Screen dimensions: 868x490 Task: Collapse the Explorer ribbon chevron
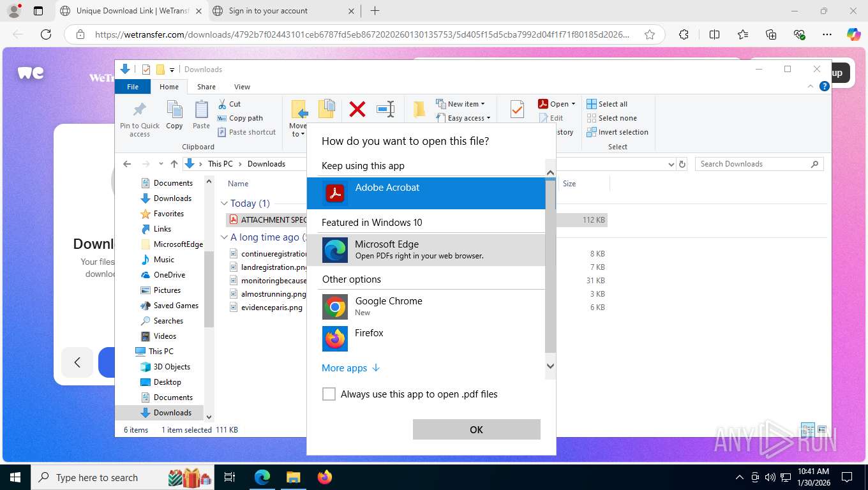(x=811, y=87)
